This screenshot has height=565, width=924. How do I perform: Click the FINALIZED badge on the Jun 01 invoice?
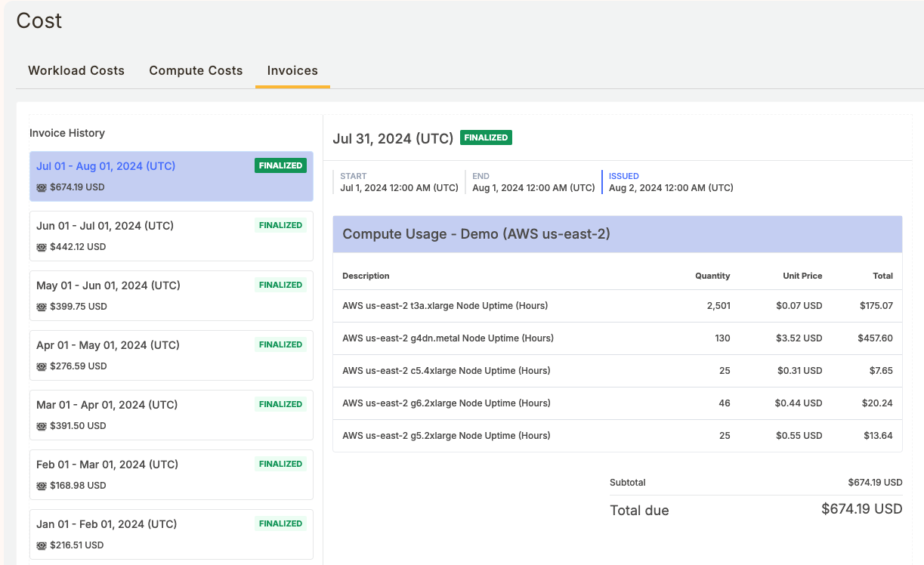(280, 224)
